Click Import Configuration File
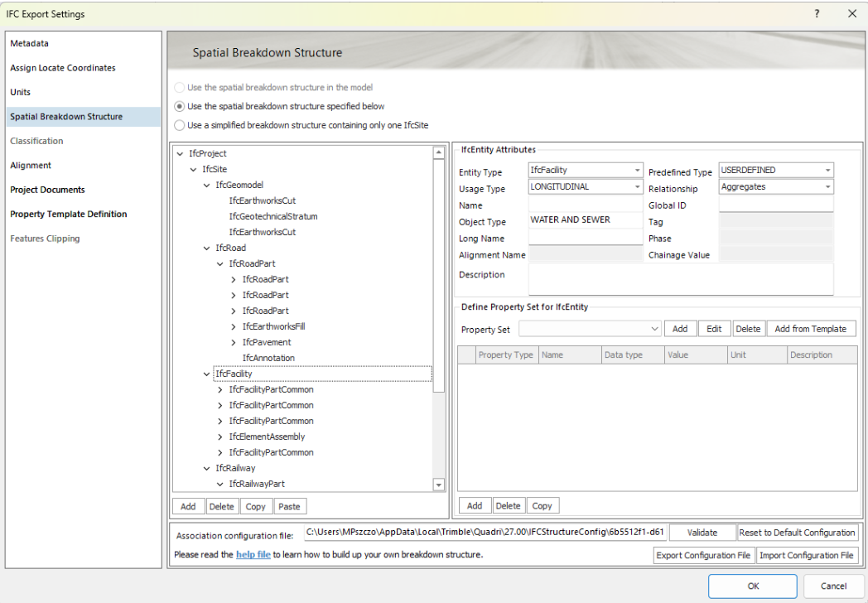The image size is (868, 603). (x=807, y=556)
